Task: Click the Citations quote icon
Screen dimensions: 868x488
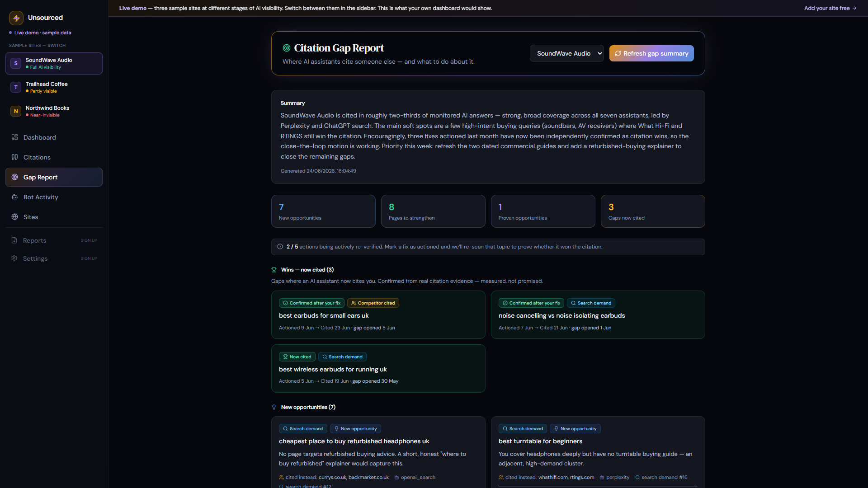Action: [14, 157]
